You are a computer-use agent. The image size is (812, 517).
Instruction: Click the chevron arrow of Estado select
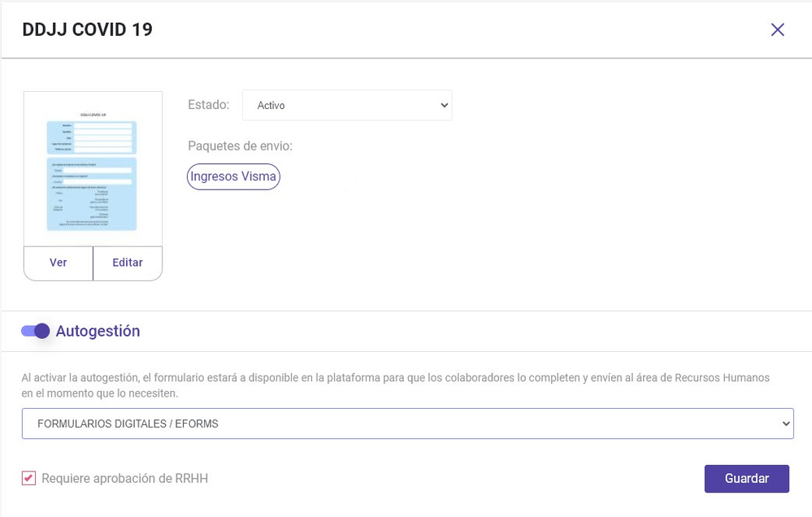click(444, 105)
